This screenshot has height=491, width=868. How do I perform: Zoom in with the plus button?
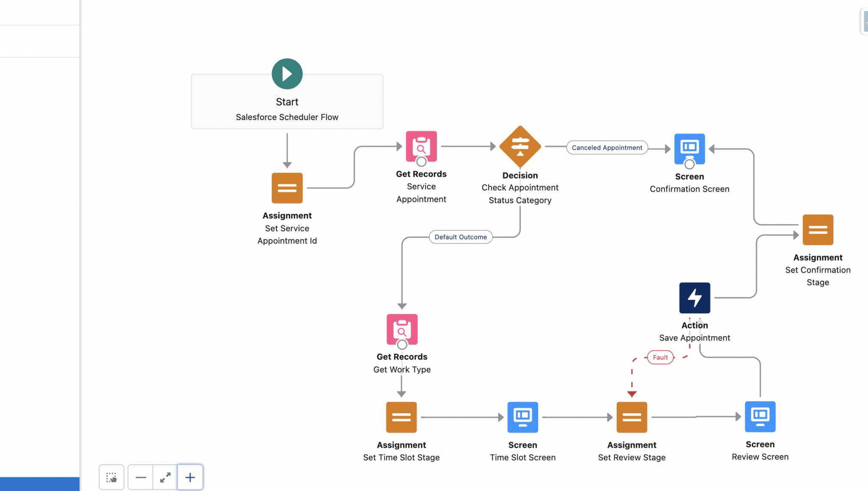pyautogui.click(x=189, y=477)
